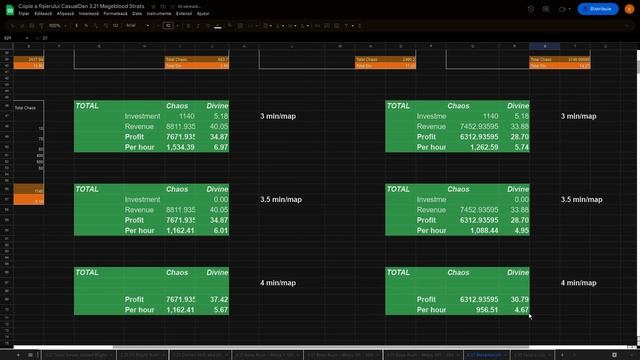640x360 pixels.
Task: Select the Divine cell showing 37.42
Action: (x=212, y=299)
